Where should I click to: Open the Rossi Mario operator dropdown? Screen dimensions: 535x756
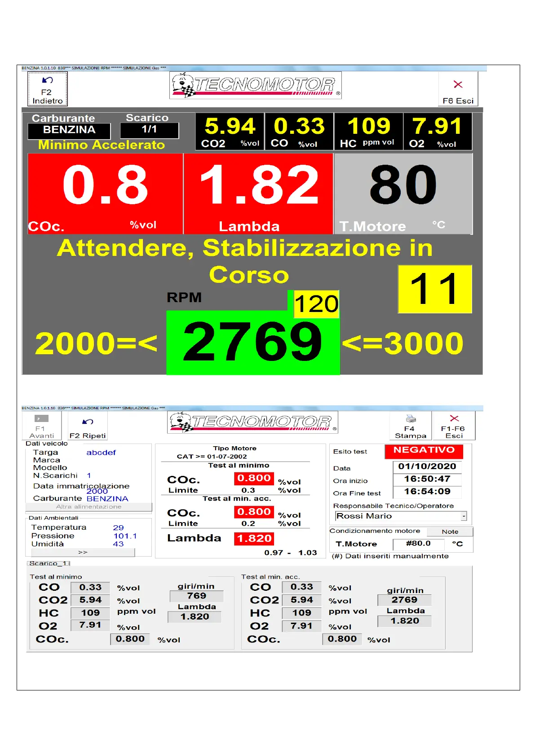tap(464, 516)
